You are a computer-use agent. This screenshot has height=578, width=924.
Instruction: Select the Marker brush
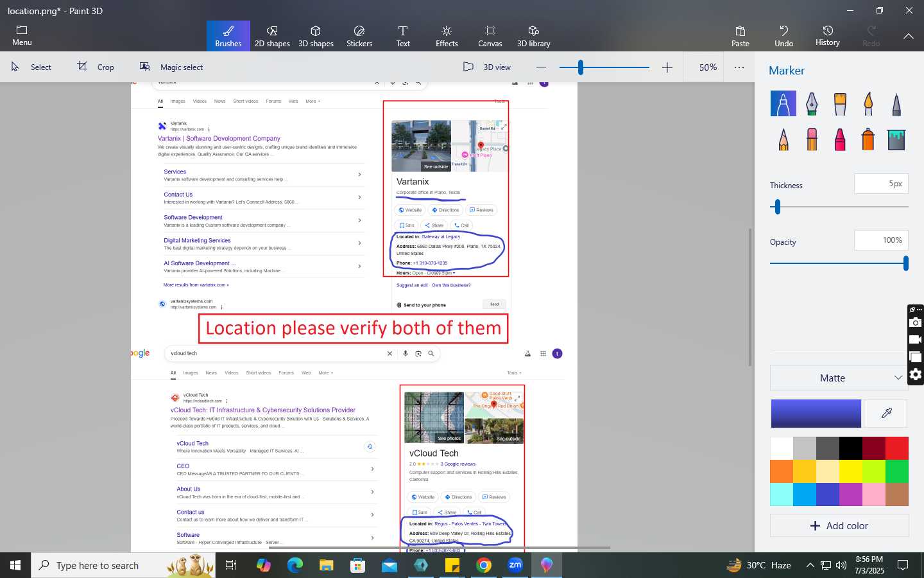pos(783,103)
